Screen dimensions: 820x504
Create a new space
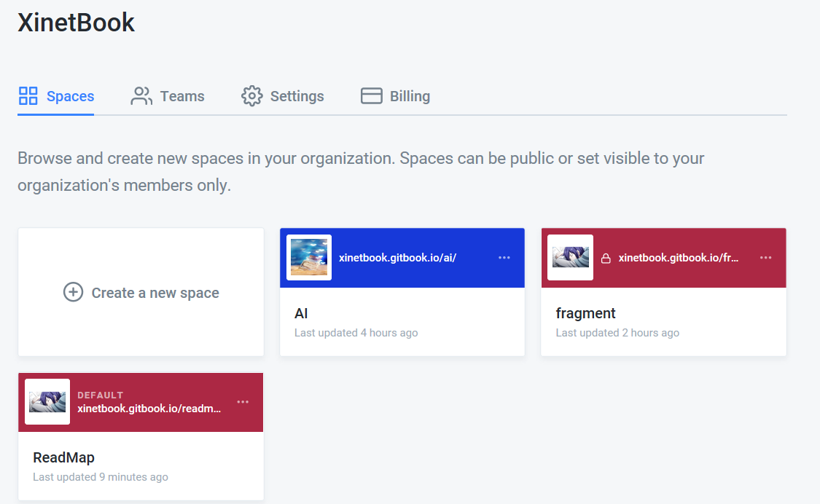point(155,293)
